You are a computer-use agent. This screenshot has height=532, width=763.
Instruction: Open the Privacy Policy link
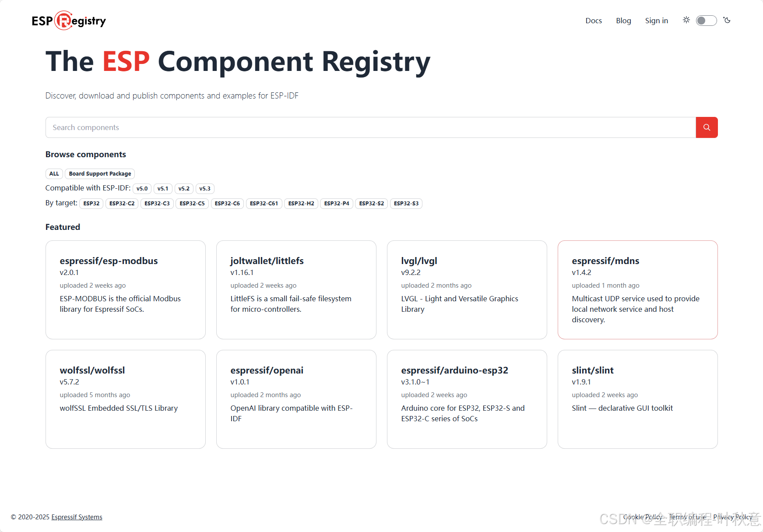[733, 517]
